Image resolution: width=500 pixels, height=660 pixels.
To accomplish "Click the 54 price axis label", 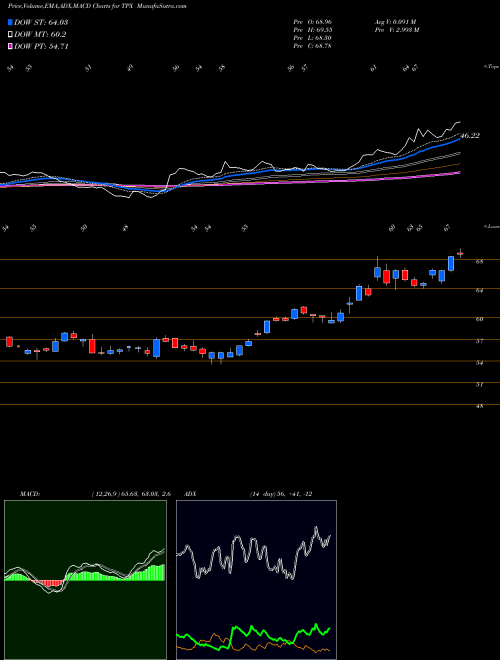I will (x=480, y=363).
